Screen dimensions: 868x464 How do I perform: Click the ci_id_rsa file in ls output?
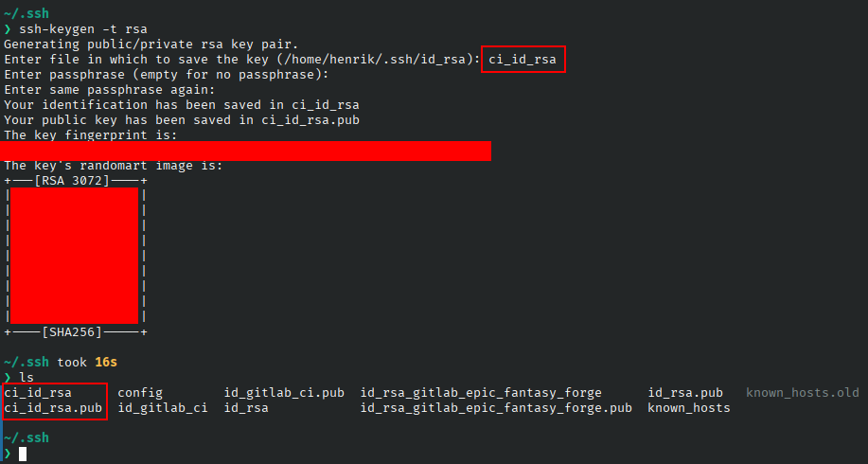click(x=38, y=393)
